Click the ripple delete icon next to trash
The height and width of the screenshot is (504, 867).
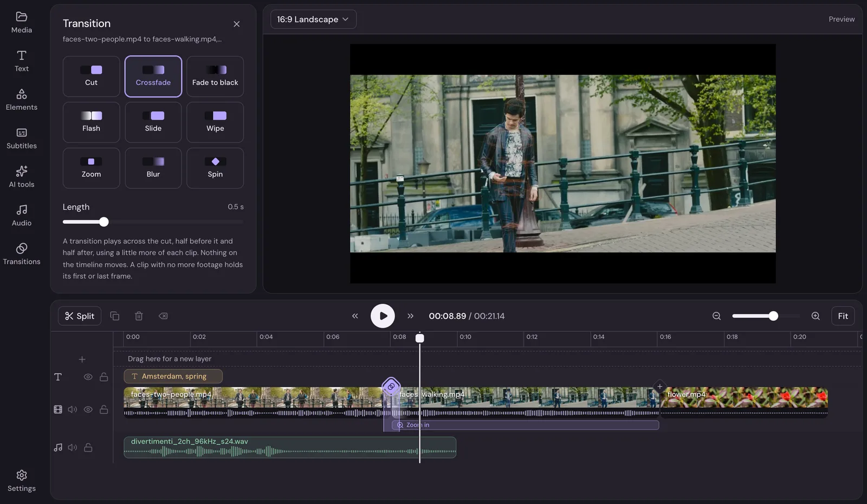(x=163, y=316)
